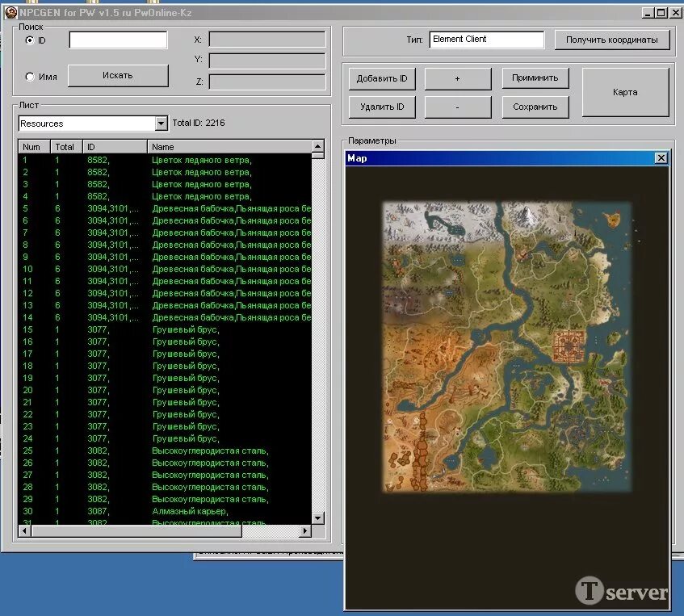Sort list by ID column header
684x616 pixels.
(115, 147)
